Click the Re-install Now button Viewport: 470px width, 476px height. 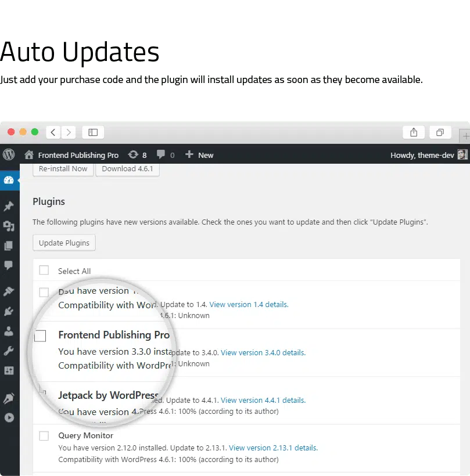(63, 169)
